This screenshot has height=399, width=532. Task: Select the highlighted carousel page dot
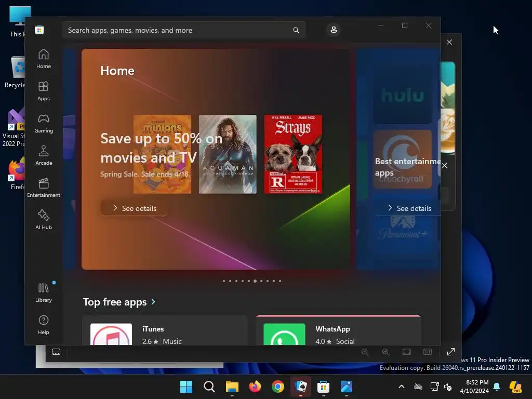click(x=255, y=281)
